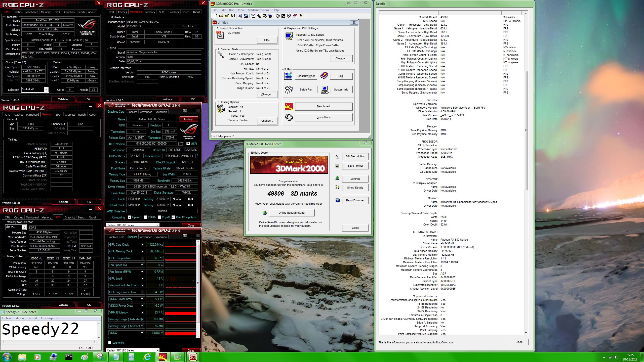Click System Info button in 3DMark
The image size is (644, 362).
pyautogui.click(x=341, y=89)
